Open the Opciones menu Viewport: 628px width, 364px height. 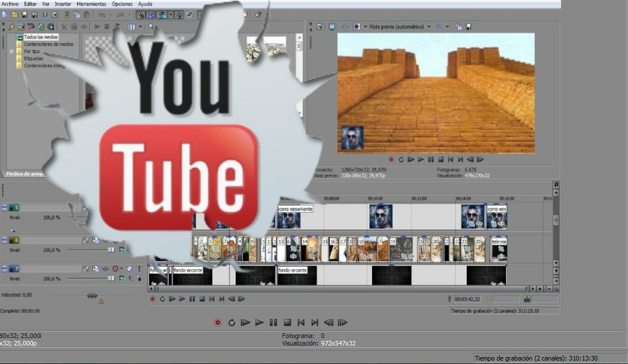point(122,3)
